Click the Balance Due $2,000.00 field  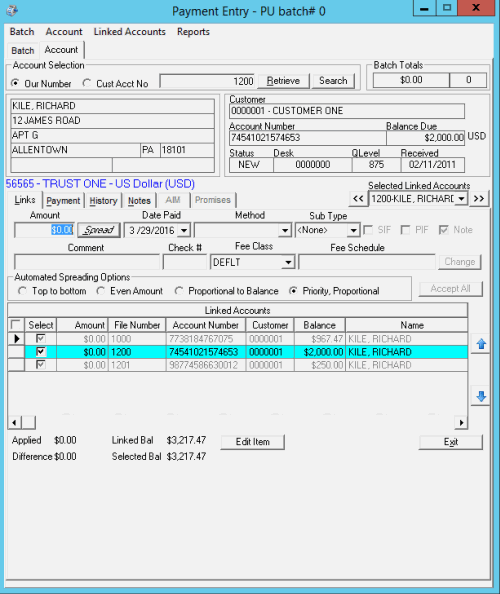coord(425,138)
